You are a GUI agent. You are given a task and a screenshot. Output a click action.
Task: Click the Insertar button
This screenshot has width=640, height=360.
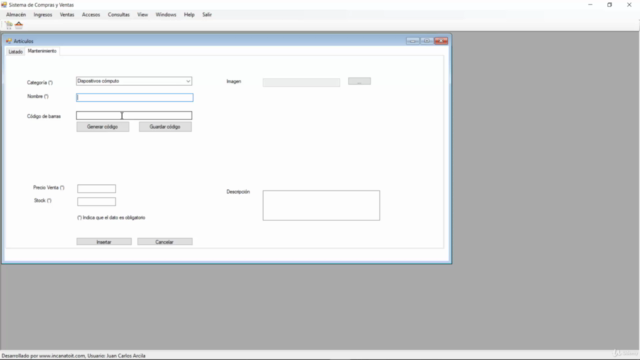[x=104, y=242]
